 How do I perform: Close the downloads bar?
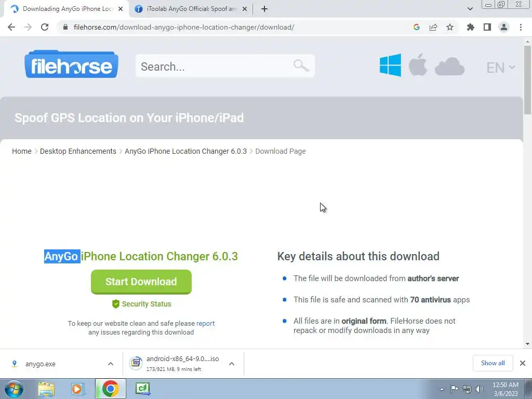(x=523, y=363)
